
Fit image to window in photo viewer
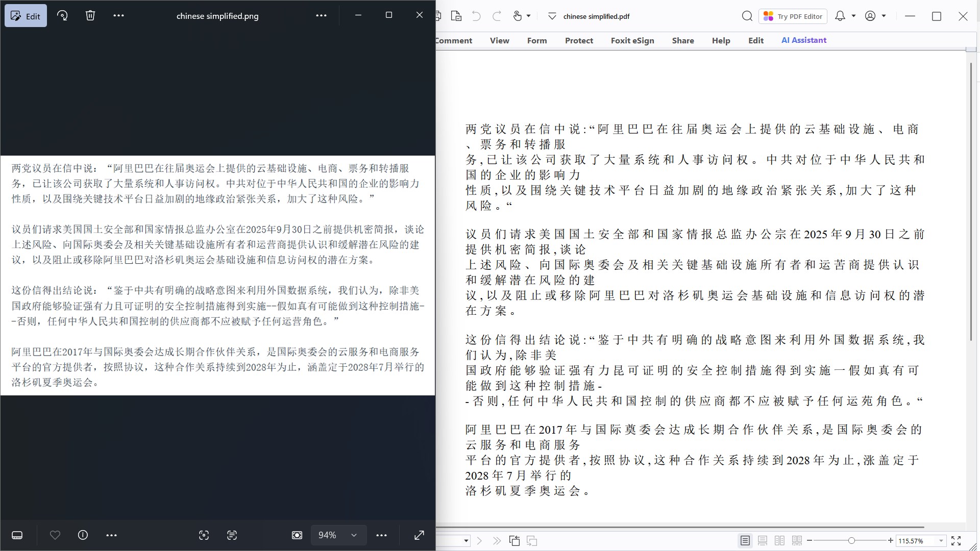(297, 535)
